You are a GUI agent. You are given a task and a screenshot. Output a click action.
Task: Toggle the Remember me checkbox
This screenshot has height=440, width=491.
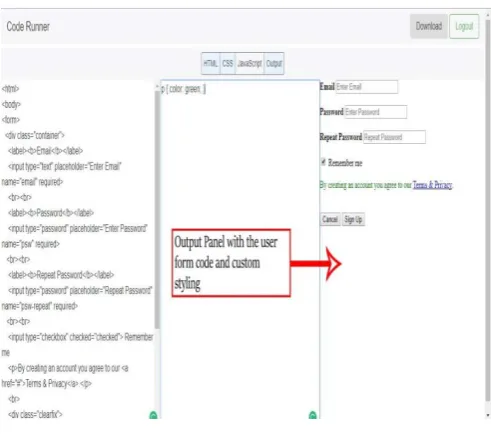323,162
